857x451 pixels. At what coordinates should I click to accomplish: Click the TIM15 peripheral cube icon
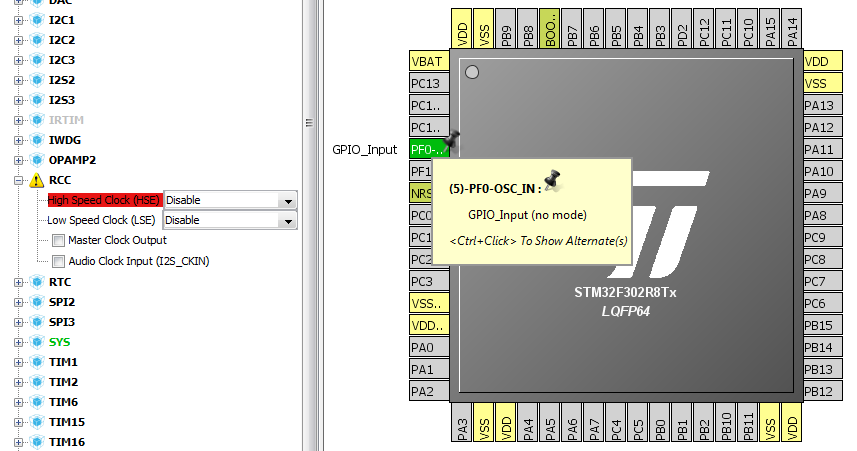pyautogui.click(x=37, y=422)
